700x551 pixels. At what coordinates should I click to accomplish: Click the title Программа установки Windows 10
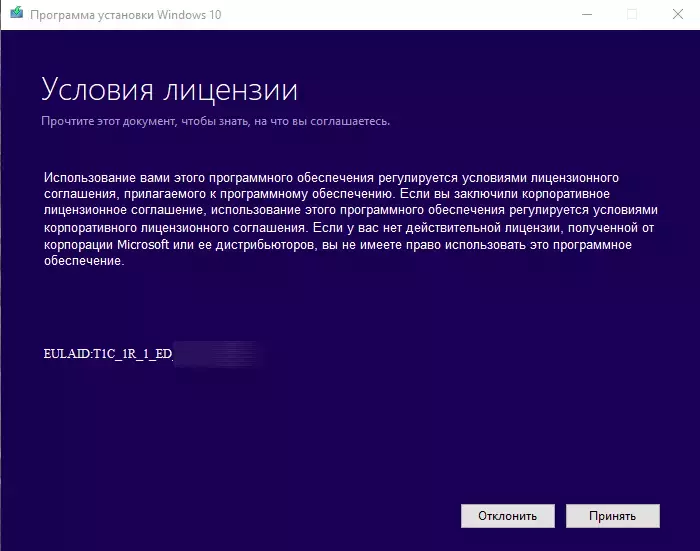[125, 15]
